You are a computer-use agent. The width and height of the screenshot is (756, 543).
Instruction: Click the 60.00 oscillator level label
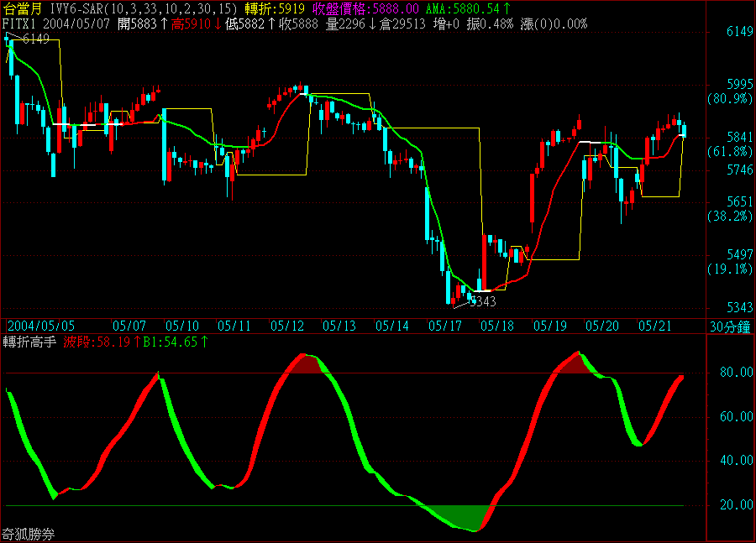(x=736, y=417)
